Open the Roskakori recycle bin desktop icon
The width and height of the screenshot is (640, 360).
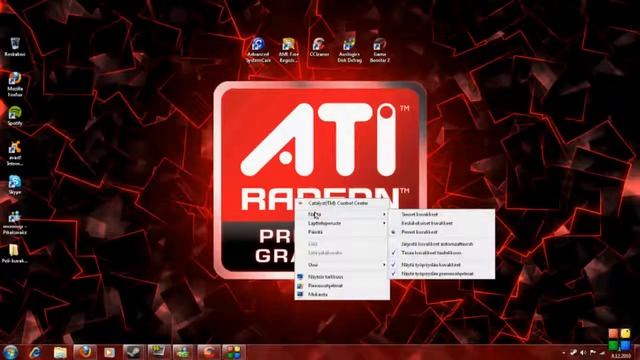click(15, 47)
